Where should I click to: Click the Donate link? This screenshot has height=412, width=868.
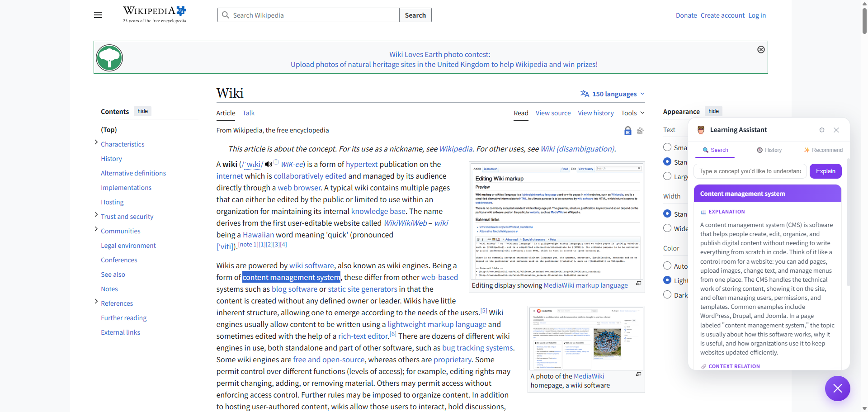tap(686, 15)
